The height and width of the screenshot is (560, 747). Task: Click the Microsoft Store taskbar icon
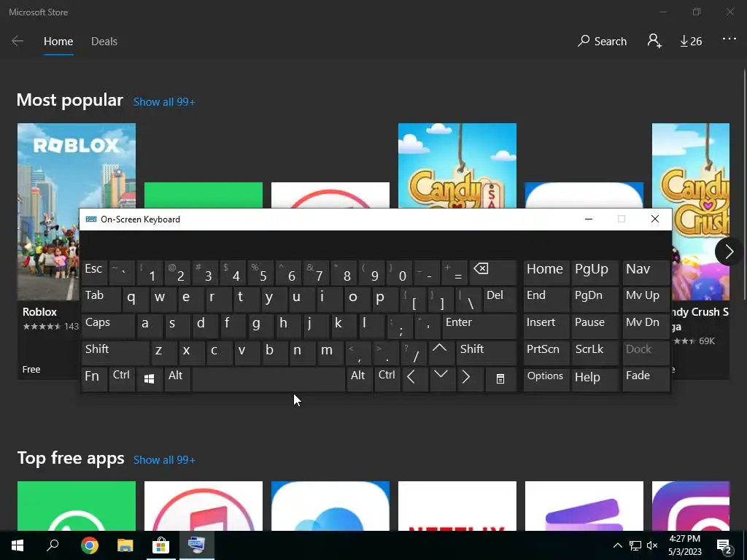pos(161,545)
